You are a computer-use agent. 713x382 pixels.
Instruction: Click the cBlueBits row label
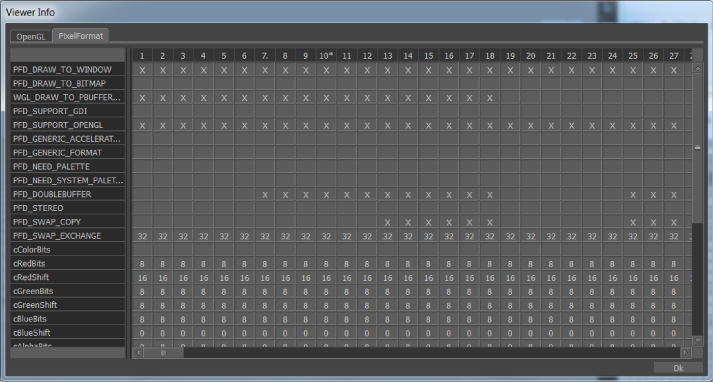pos(68,319)
